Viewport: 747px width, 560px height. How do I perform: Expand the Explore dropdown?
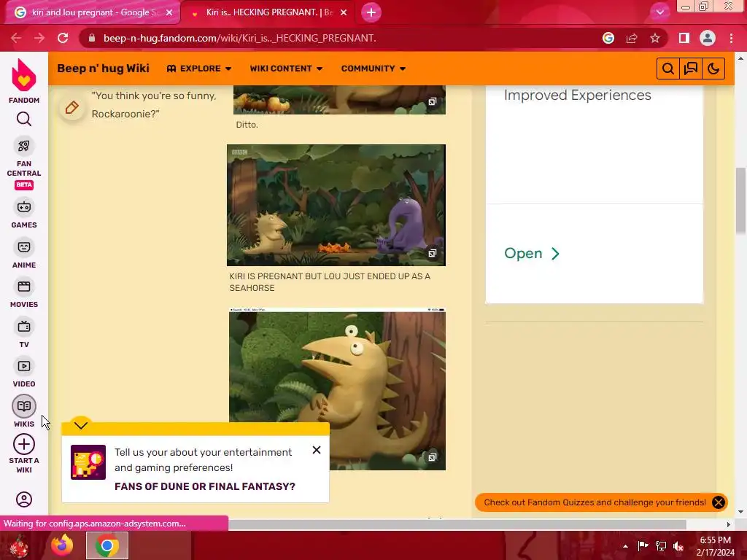pyautogui.click(x=199, y=69)
